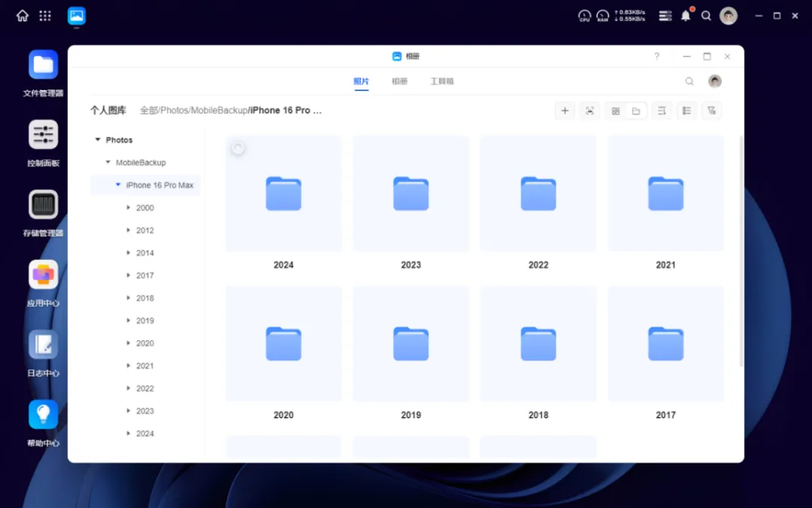This screenshot has width=812, height=508.
Task: Click the search icon in album window
Action: pyautogui.click(x=689, y=81)
